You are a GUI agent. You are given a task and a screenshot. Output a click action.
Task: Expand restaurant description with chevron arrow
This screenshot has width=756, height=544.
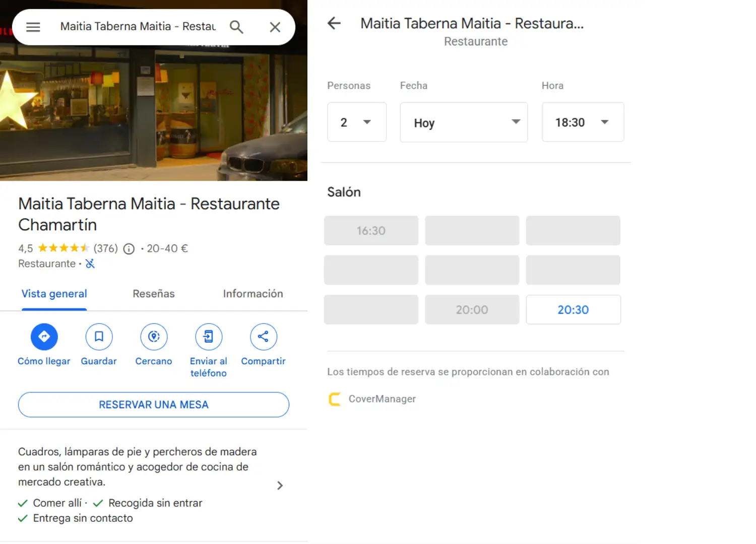pyautogui.click(x=280, y=486)
